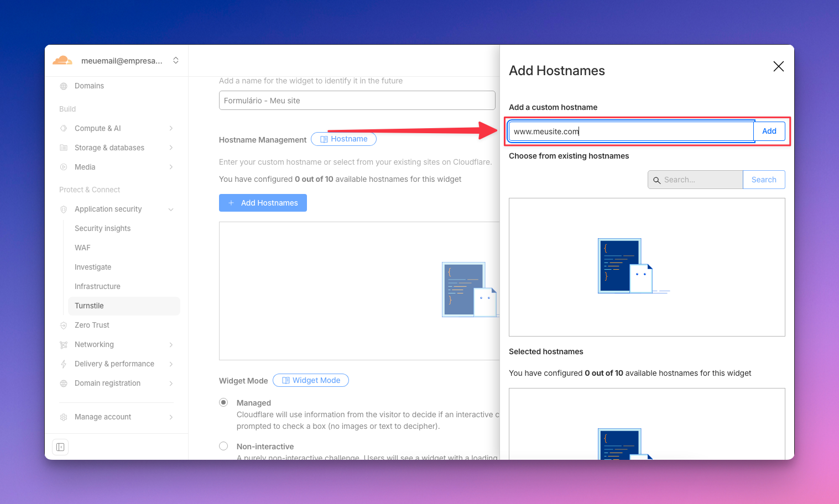839x504 pixels.
Task: Go to the WAF page
Action: tap(82, 248)
